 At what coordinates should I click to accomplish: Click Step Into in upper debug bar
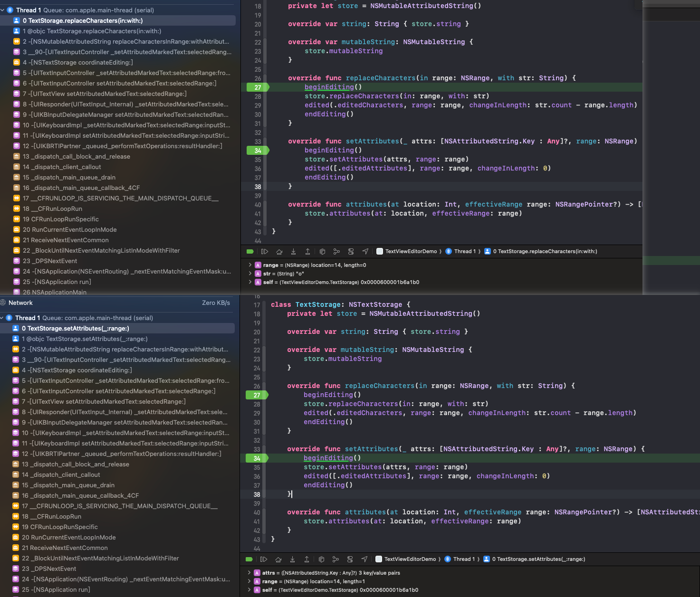click(293, 252)
